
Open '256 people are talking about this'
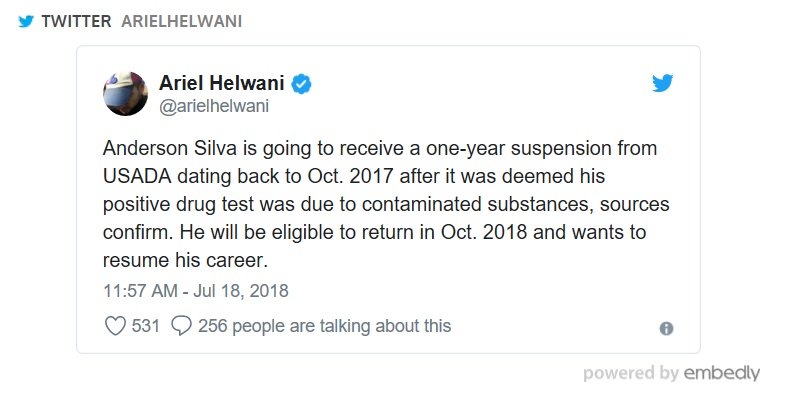325,326
